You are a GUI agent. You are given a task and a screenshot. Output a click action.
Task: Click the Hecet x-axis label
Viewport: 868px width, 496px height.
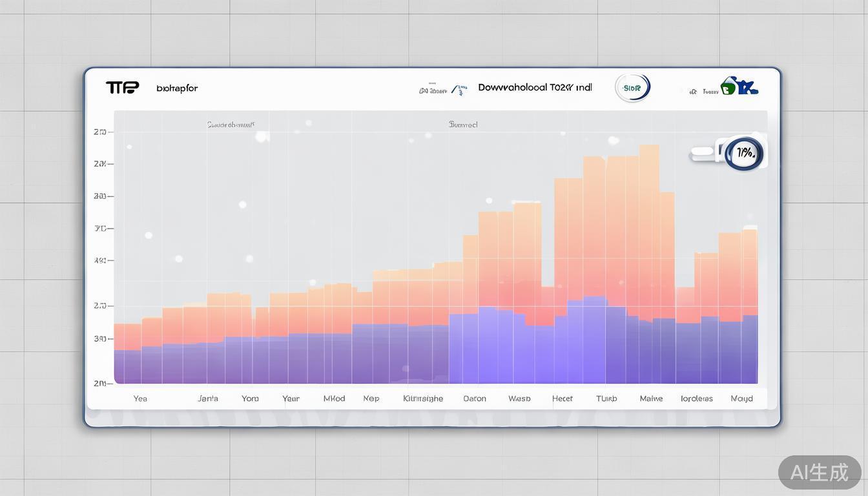563,398
